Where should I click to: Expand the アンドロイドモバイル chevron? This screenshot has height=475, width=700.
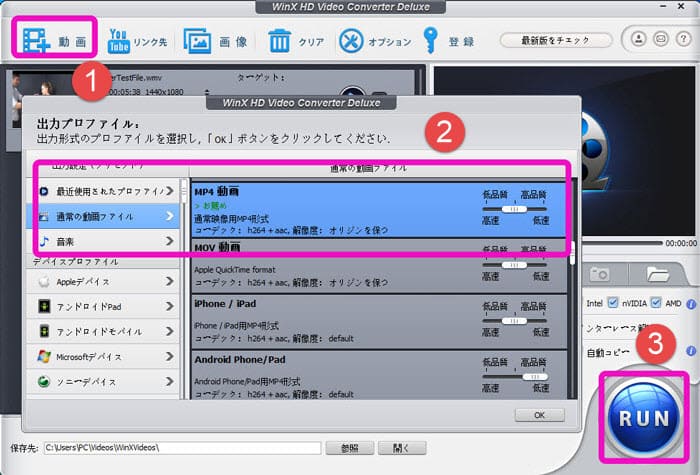tap(170, 331)
